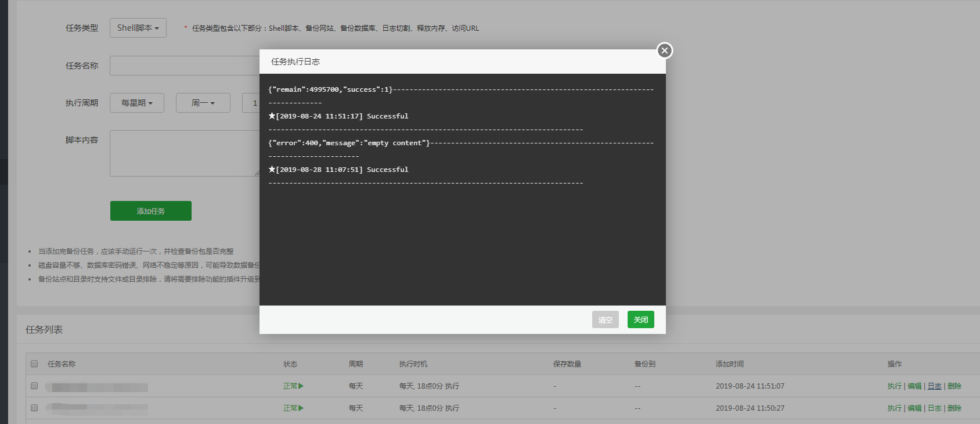Click the 任务名称 column header
Screen dimensions: 980x424
coord(62,364)
